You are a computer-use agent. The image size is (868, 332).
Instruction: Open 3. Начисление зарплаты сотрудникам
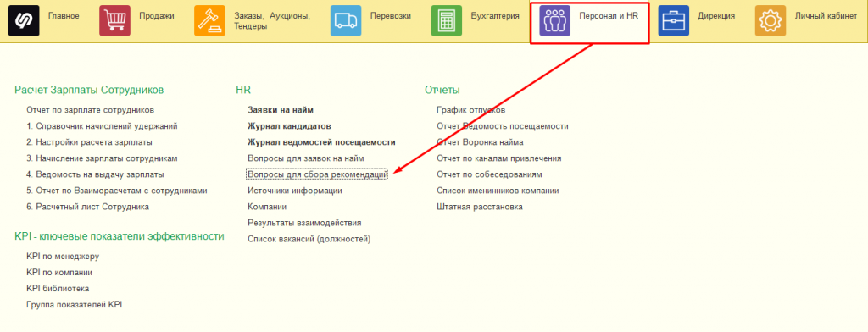coord(102,158)
